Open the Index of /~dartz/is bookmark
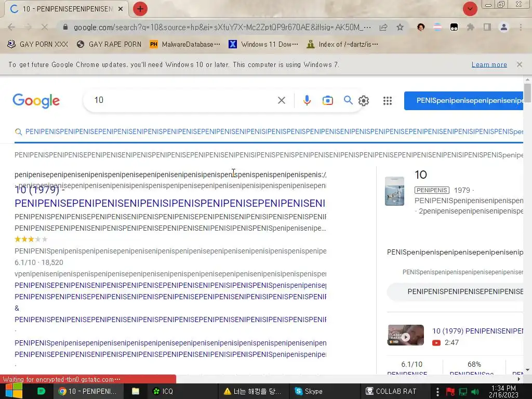The height and width of the screenshot is (399, 532). click(x=342, y=44)
